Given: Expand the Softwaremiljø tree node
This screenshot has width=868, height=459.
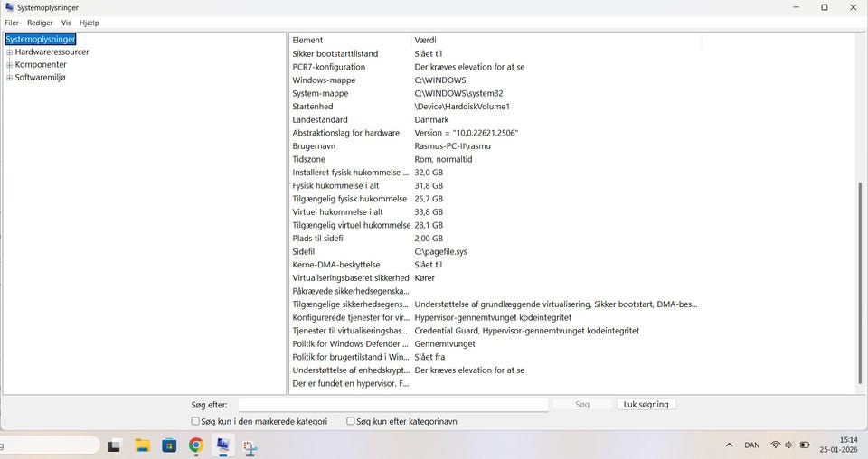Looking at the screenshot, I should click(x=9, y=78).
